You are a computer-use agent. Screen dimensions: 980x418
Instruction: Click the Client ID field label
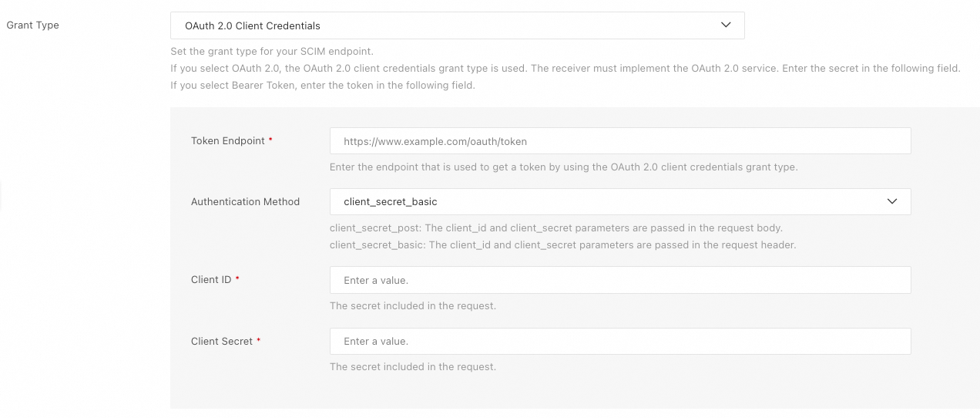click(211, 280)
